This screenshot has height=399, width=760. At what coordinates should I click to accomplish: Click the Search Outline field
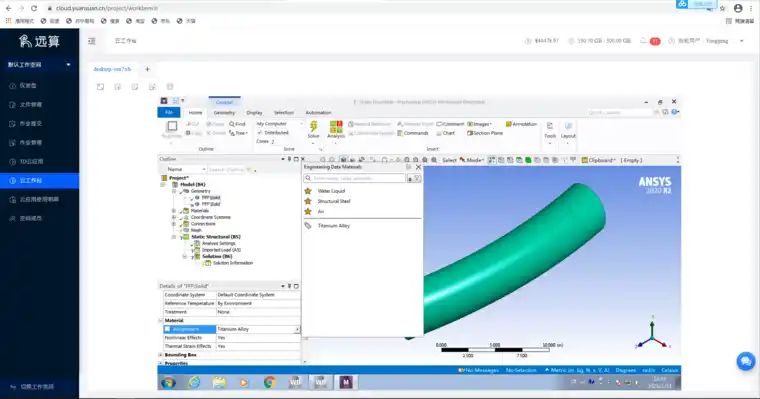227,169
